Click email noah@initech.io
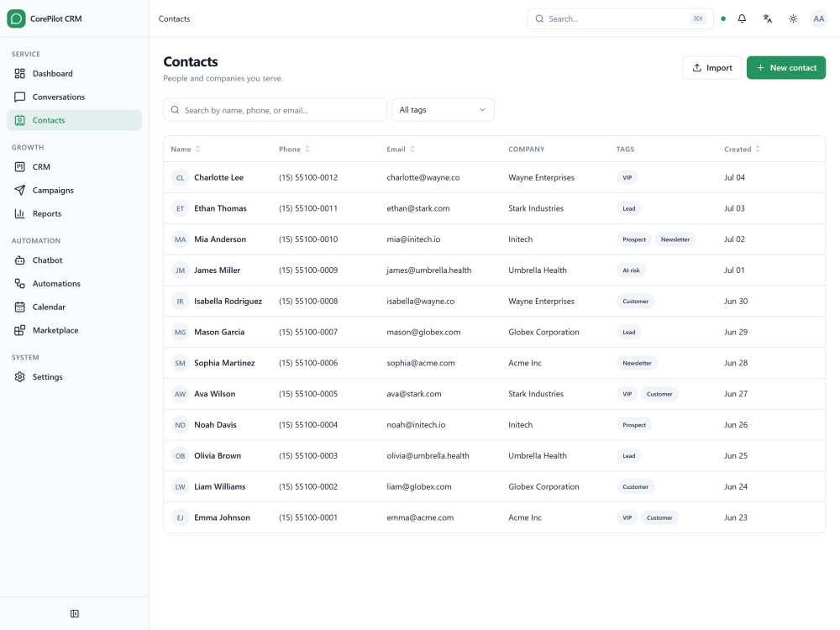Viewport: 840px width, 630px height. point(416,425)
